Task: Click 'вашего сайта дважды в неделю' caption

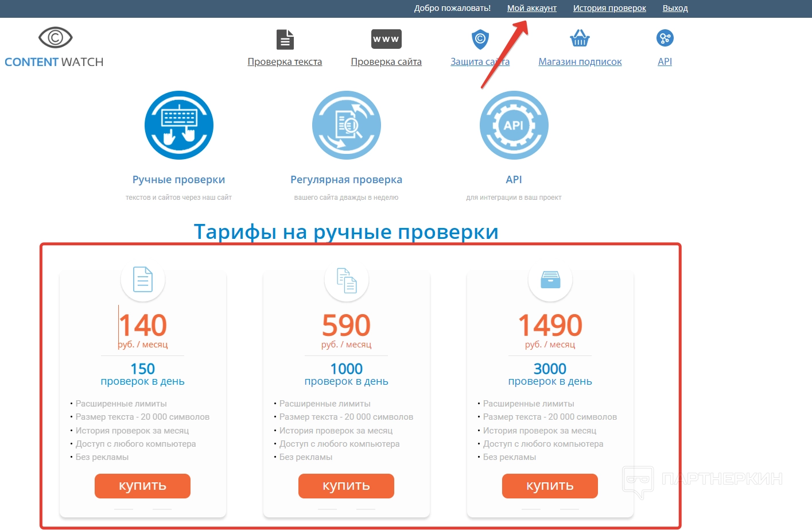Action: 346,198
